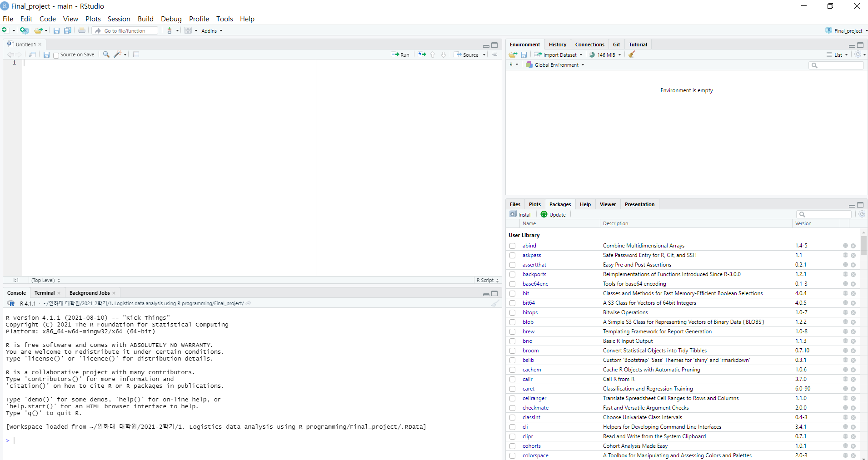The image size is (868, 460).
Task: Save all open documents icon
Action: pos(68,30)
